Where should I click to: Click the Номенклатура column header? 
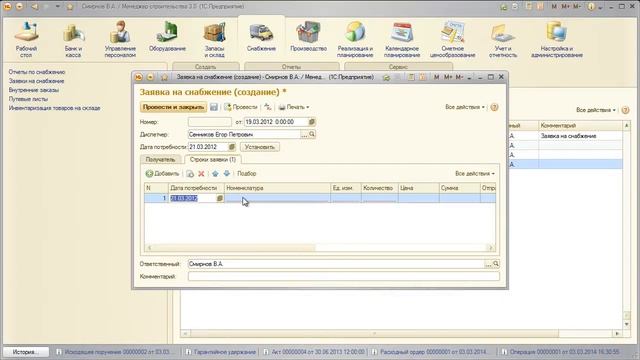click(277, 188)
